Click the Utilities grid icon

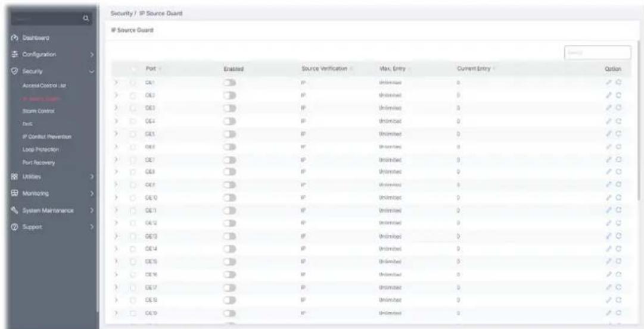click(14, 176)
